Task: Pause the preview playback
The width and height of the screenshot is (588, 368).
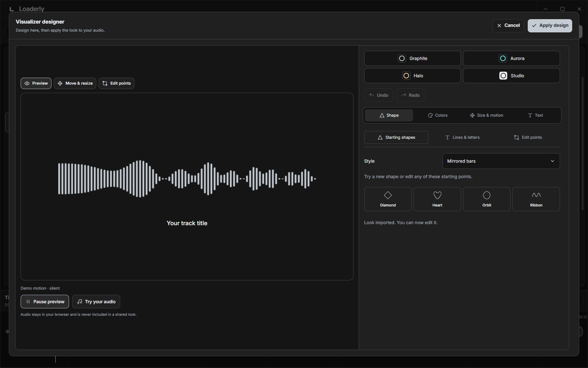Action: [x=45, y=302]
